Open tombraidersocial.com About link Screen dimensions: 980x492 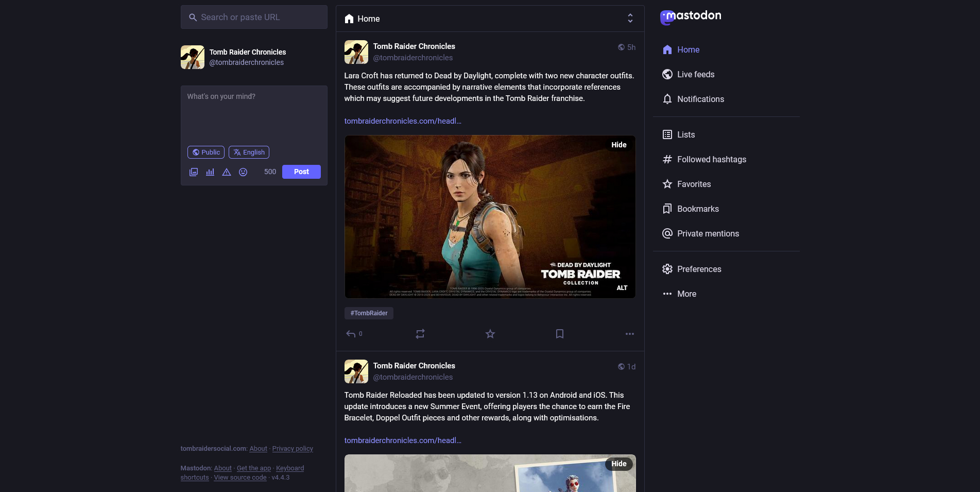coord(259,449)
